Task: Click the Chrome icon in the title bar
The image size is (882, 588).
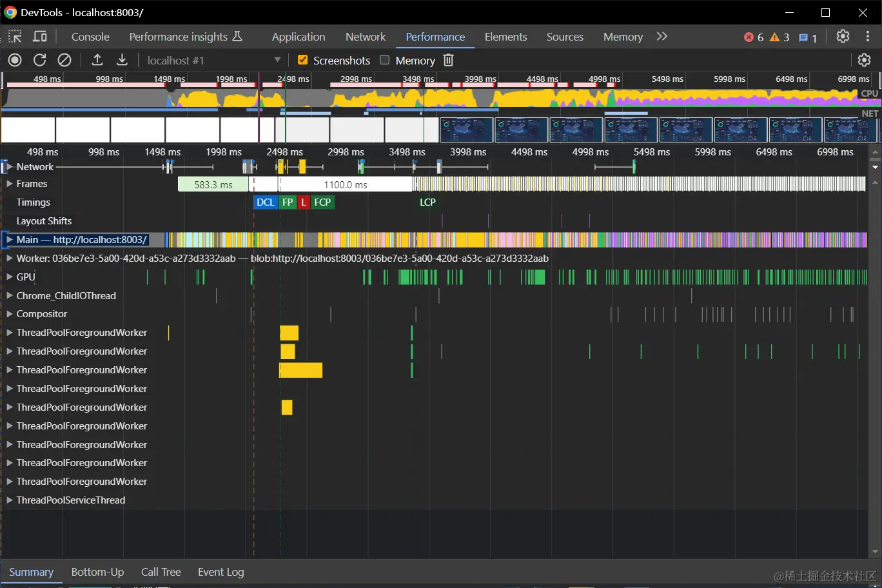Action: (10, 12)
